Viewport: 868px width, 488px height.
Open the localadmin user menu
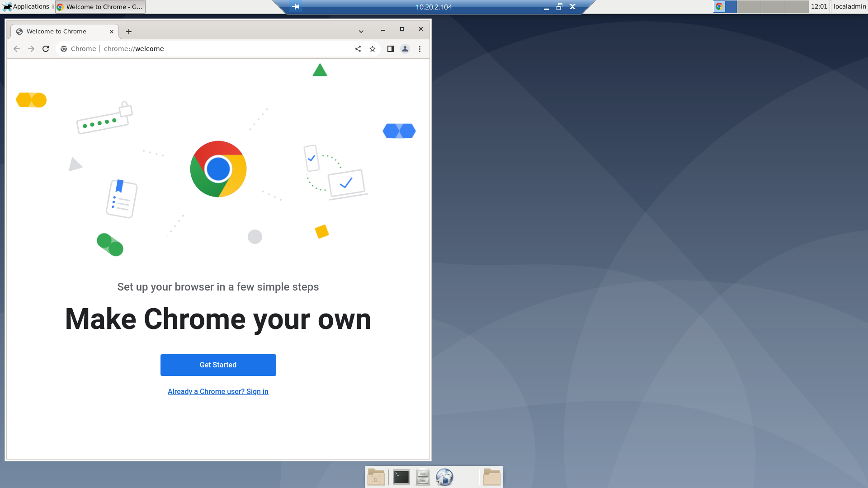point(849,7)
